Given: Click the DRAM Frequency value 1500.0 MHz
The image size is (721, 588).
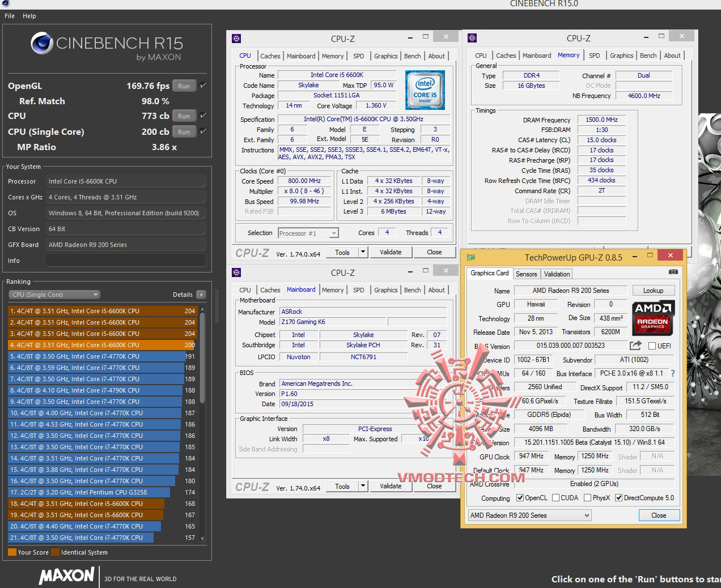Looking at the screenshot, I should [x=602, y=120].
